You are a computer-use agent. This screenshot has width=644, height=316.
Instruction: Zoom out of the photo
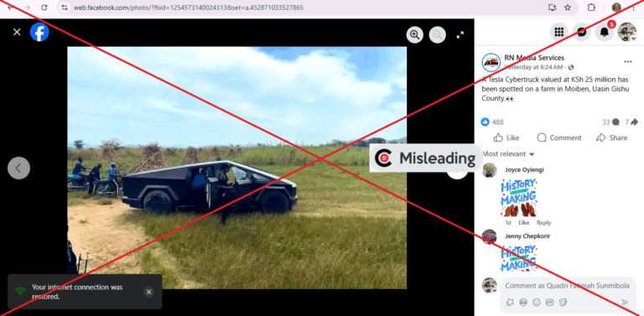(438, 35)
